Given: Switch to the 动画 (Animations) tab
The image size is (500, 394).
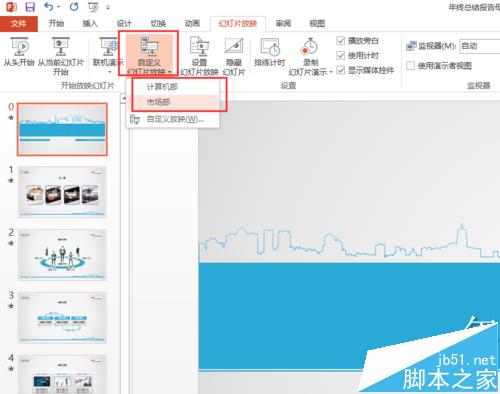Looking at the screenshot, I should pos(192,23).
